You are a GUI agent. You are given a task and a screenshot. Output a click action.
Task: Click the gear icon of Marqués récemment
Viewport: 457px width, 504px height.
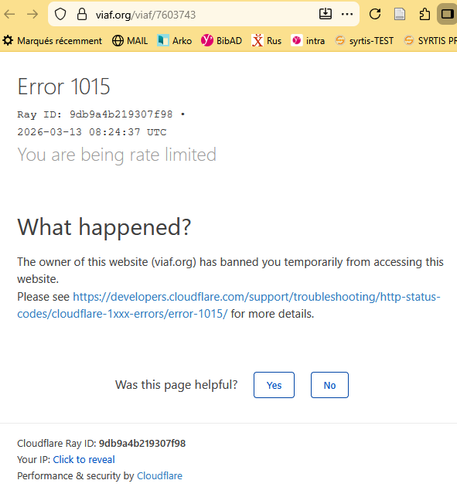coord(8,41)
